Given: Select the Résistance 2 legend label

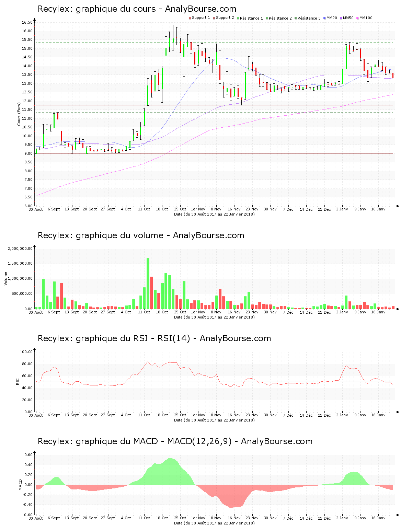Looking at the screenshot, I should click(280, 18).
